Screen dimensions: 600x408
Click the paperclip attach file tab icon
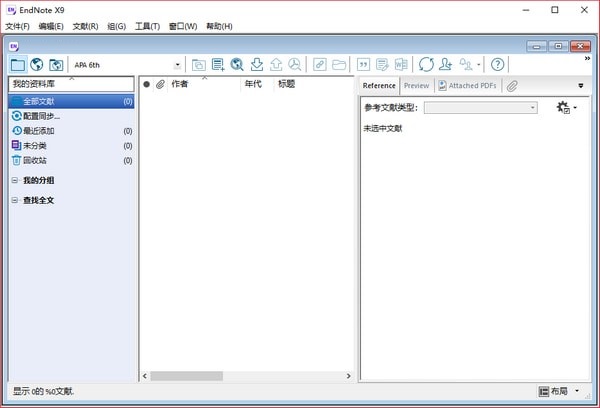point(512,86)
